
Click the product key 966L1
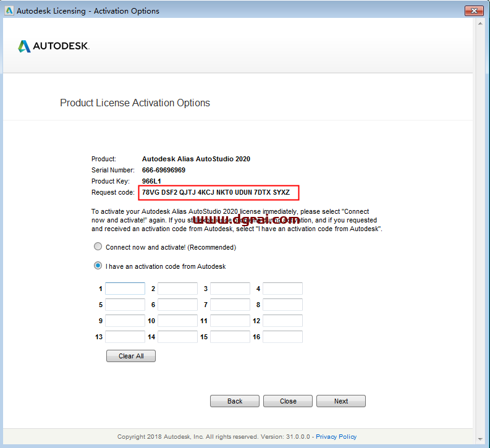(x=151, y=181)
